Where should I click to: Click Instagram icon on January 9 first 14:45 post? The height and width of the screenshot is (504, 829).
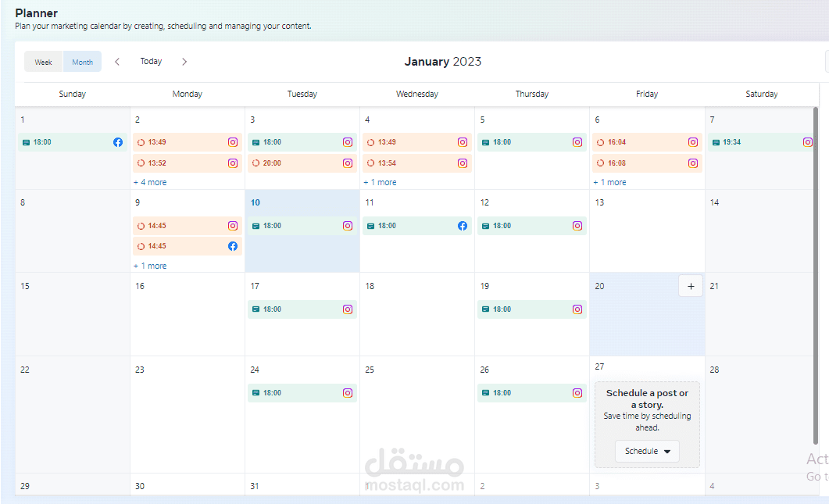(233, 226)
